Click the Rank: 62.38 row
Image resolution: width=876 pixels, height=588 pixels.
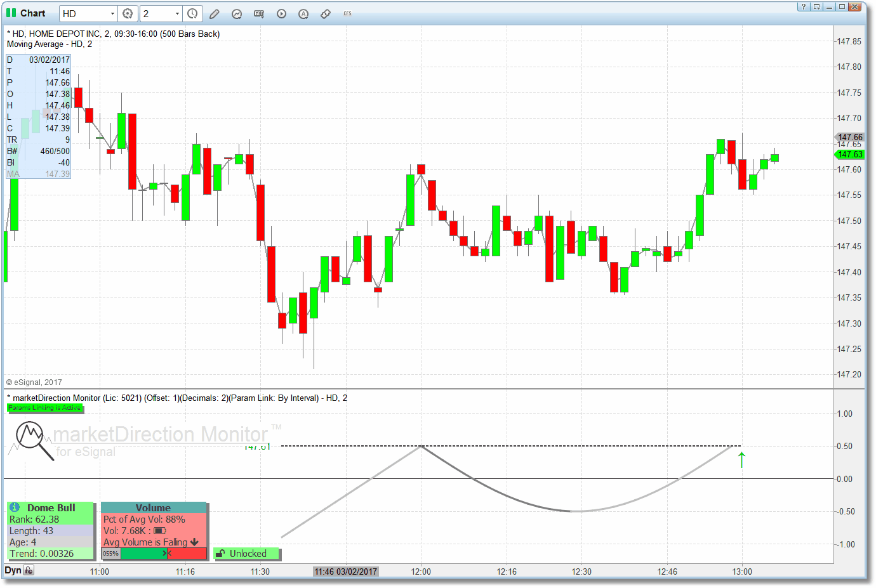50,519
